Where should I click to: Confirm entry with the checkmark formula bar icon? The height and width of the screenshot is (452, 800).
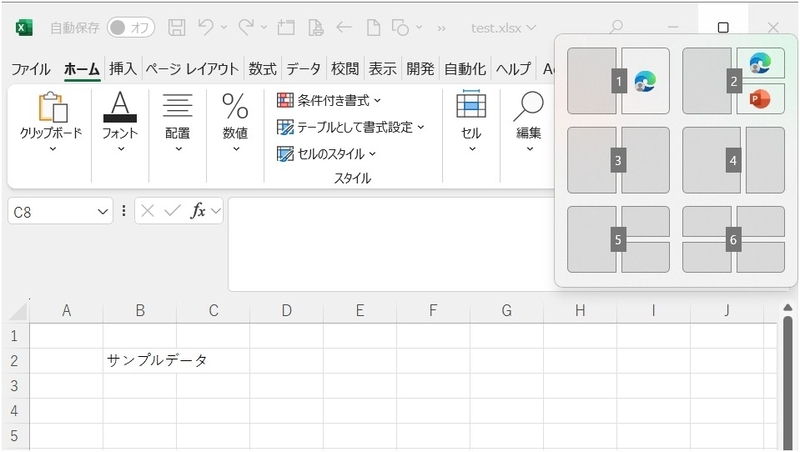pos(172,211)
